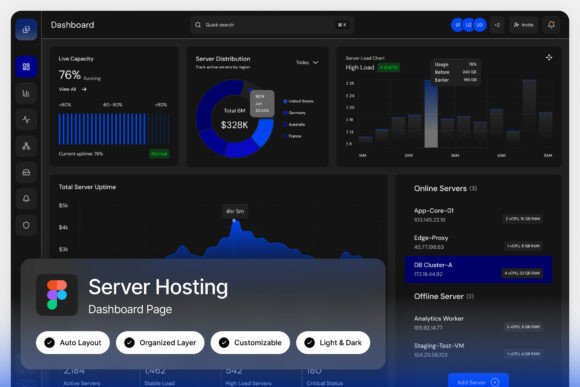Click the arrow next to View All
Screen dimensions: 580x387
pyautogui.click(x=84, y=89)
